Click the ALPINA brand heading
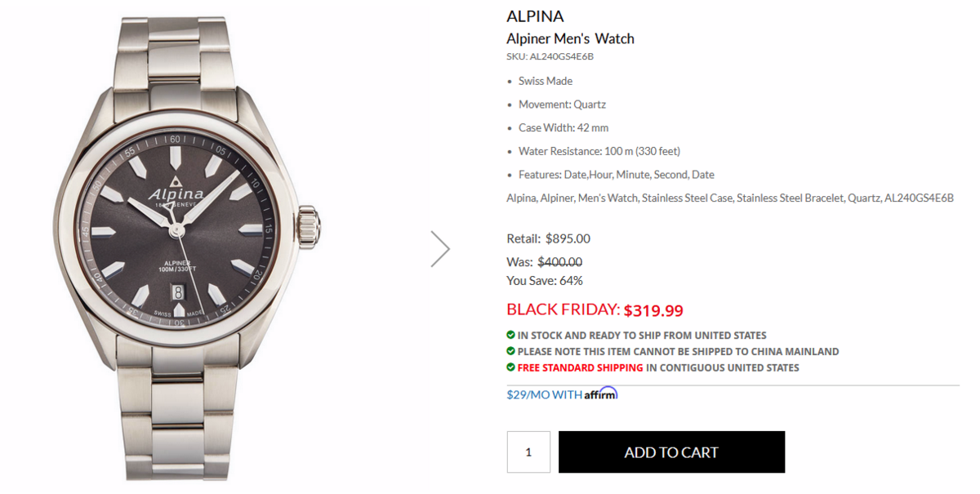Image resolution: width=980 pixels, height=494 pixels. [x=535, y=16]
